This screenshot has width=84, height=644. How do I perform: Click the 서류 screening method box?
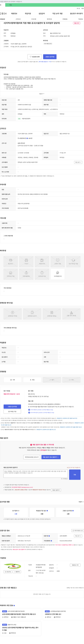coord(13,380)
